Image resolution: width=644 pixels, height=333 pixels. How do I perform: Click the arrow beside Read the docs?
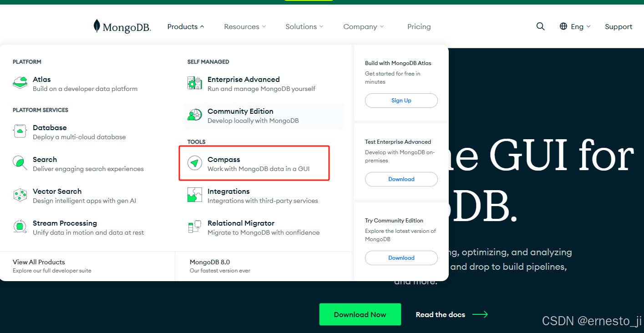click(480, 314)
